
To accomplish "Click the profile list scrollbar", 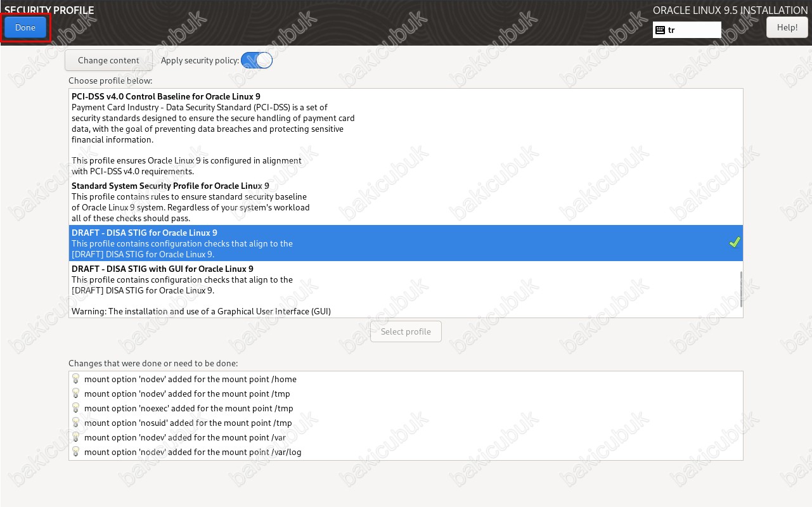I will [740, 289].
